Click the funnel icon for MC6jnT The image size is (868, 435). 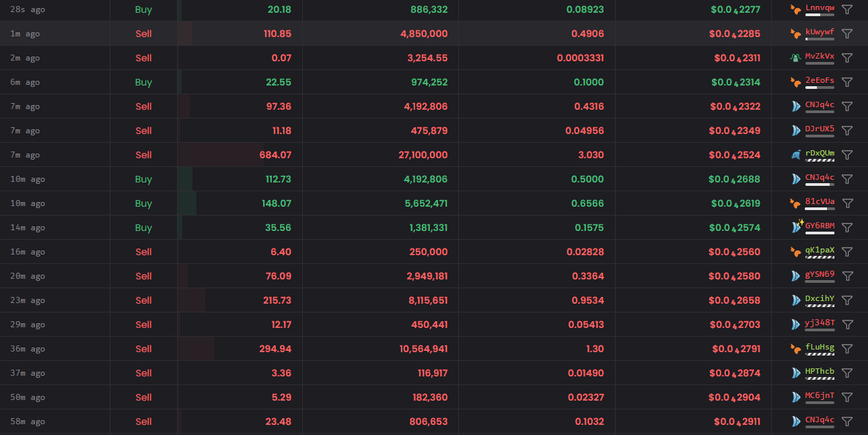847,397
